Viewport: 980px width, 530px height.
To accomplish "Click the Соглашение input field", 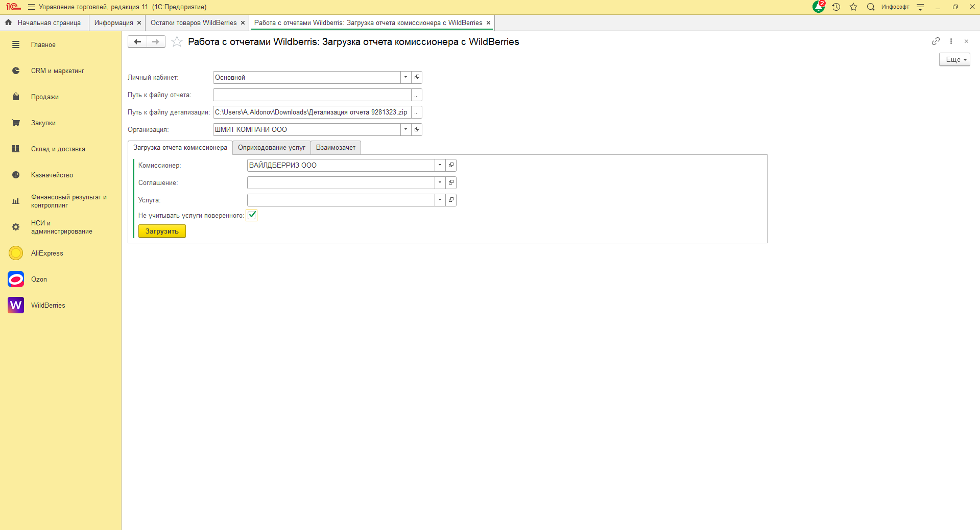I will click(x=341, y=183).
